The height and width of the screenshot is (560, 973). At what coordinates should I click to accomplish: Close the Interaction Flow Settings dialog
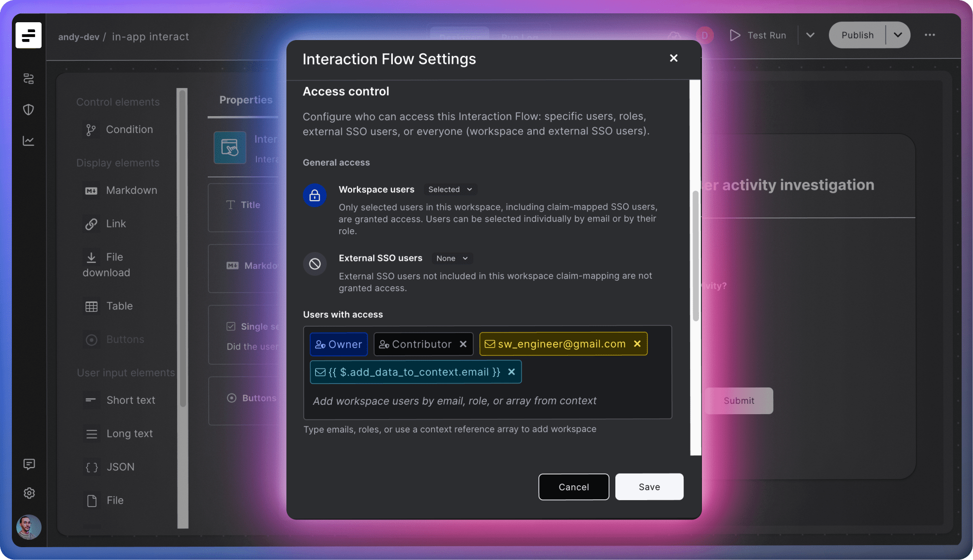pyautogui.click(x=673, y=58)
